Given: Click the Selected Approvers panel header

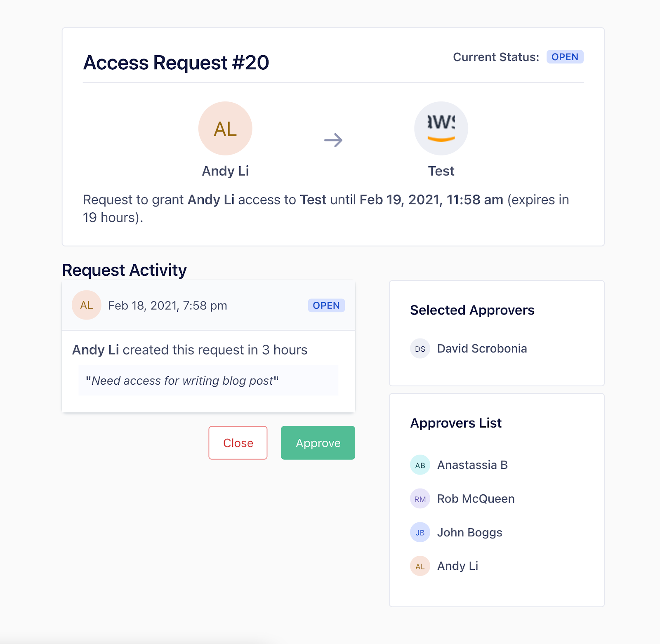Looking at the screenshot, I should [x=472, y=310].
